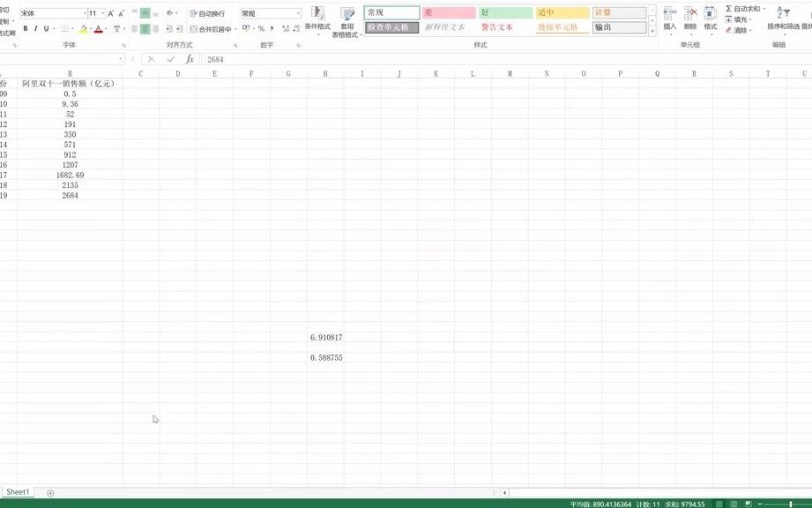Open the 常规 number format dropdown
The height and width of the screenshot is (508, 812).
pos(298,13)
